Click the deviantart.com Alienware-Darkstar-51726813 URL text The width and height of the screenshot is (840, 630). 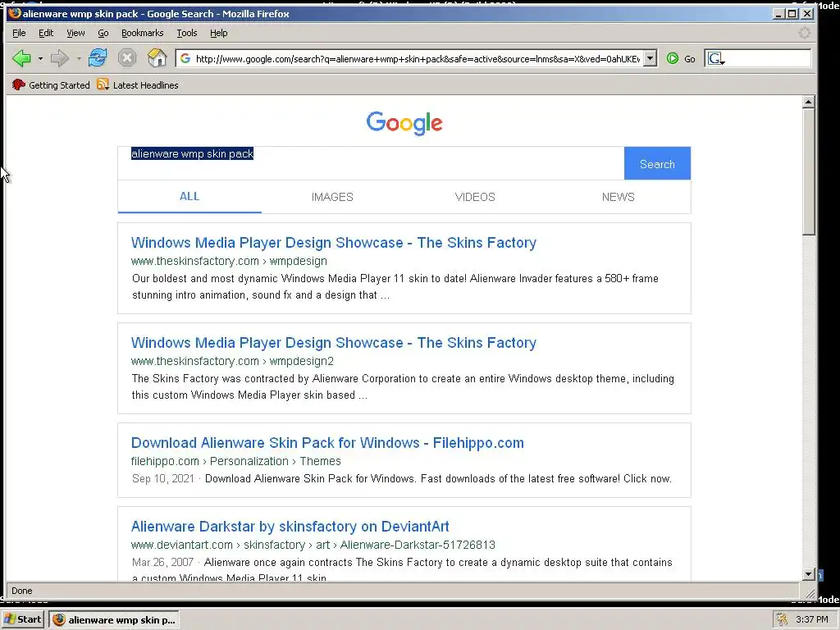(x=313, y=545)
